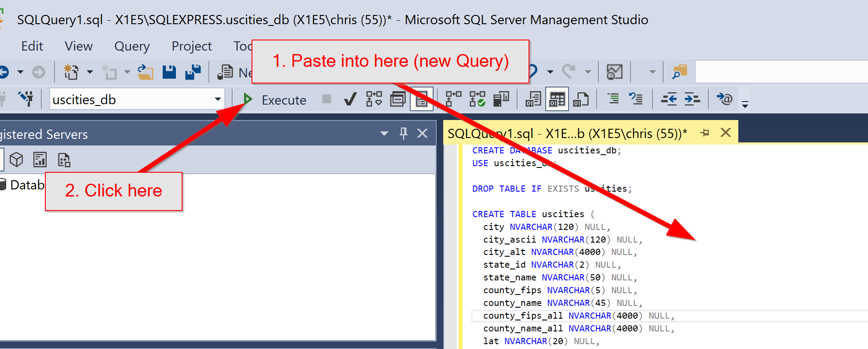Expand the Registered Servers window position dropdown
868x349 pixels.
coord(384,134)
